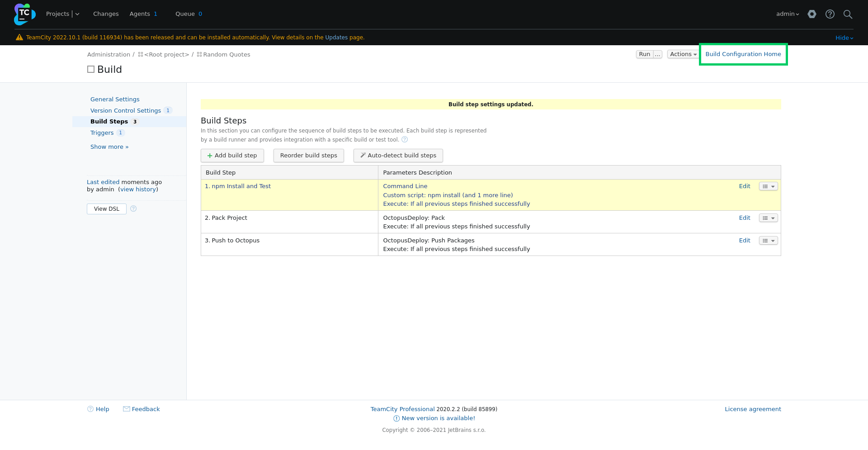This screenshot has width=868, height=450.
Task: Click Command Line parameters link
Action: pos(405,186)
